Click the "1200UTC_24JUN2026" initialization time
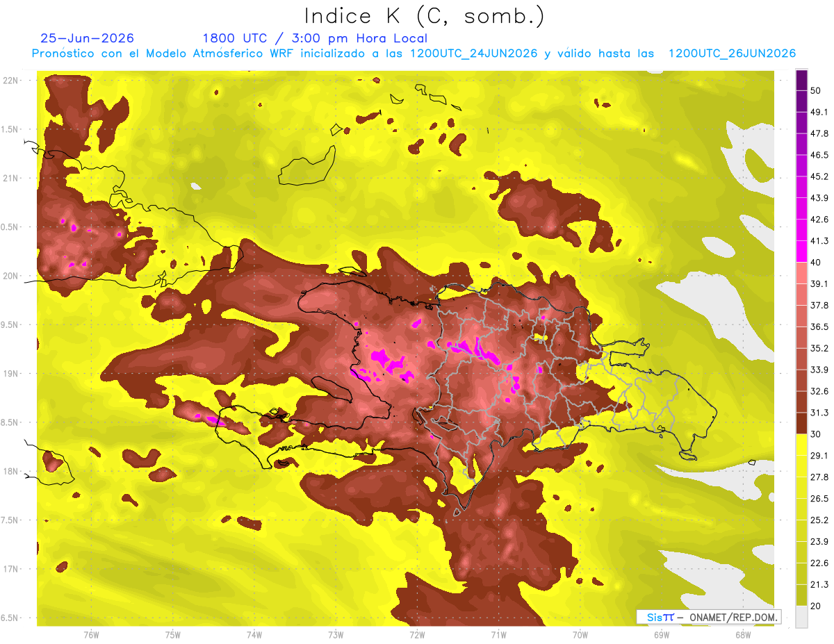This screenshot has height=644, width=834. [x=474, y=53]
